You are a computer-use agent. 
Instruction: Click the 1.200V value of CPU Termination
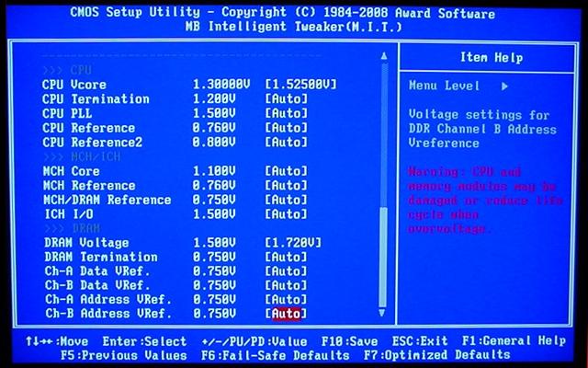[x=214, y=98]
